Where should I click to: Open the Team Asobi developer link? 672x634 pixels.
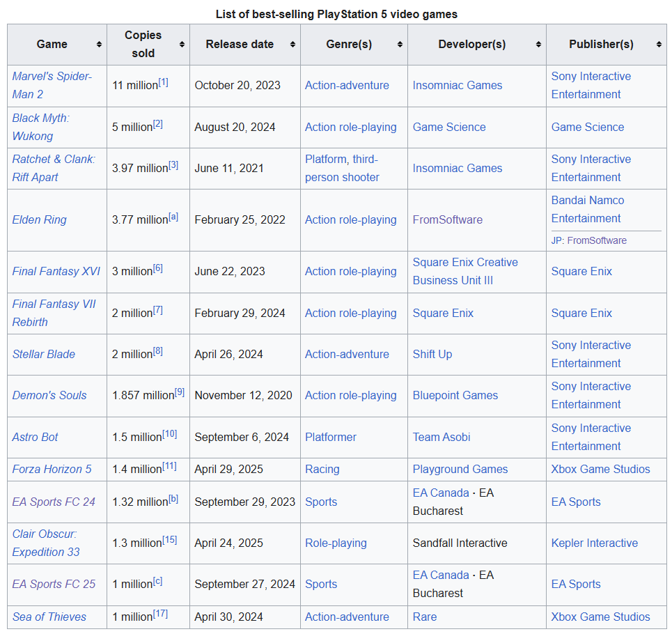[x=442, y=438]
